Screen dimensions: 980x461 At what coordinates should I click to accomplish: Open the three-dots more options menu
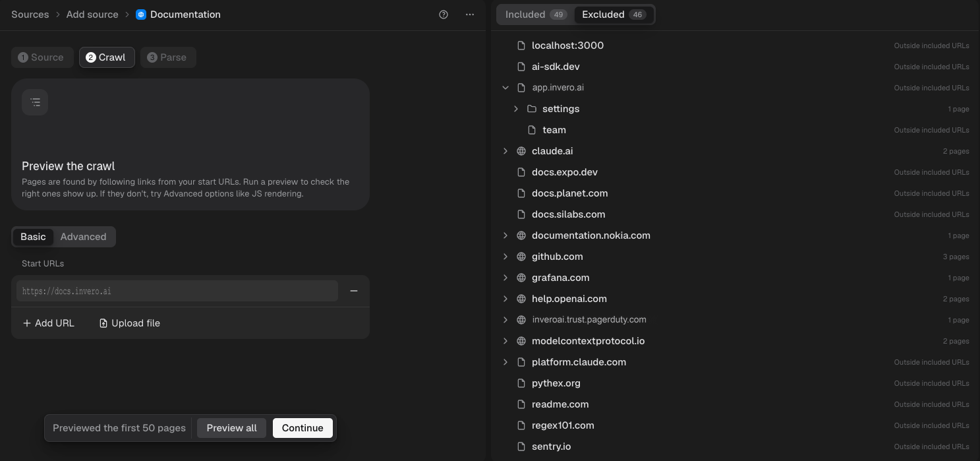point(470,15)
